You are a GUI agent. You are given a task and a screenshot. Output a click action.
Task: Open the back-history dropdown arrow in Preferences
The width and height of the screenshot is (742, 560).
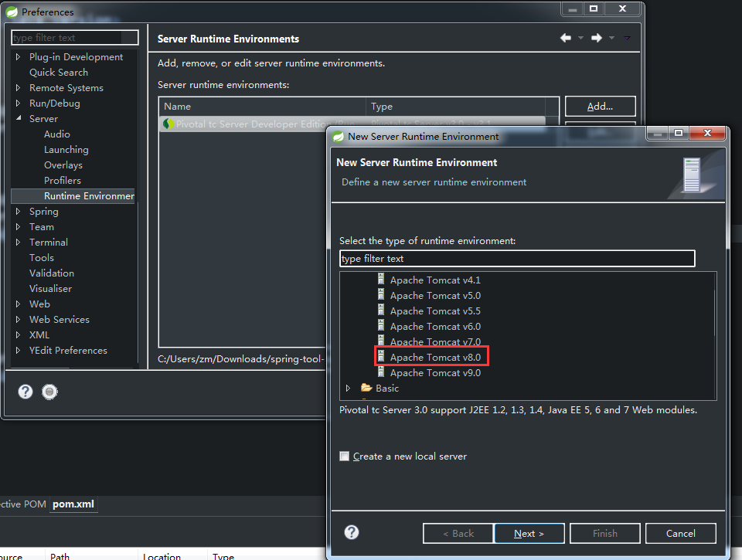pos(580,38)
